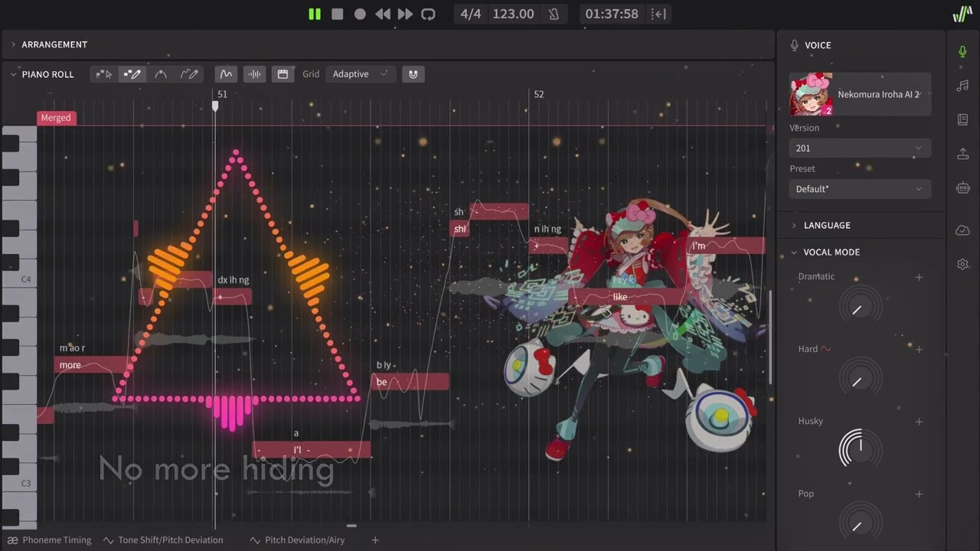
Task: Select the note pointer tool
Action: coord(104,74)
